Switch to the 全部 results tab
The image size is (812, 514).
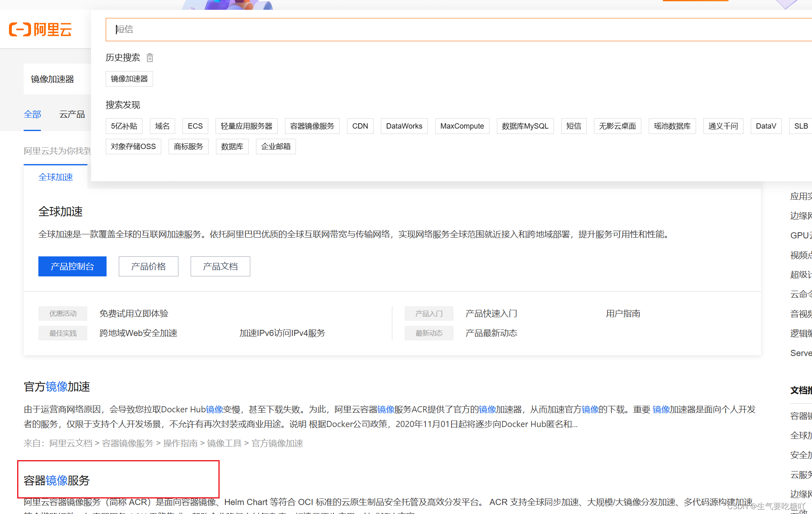[x=32, y=114]
